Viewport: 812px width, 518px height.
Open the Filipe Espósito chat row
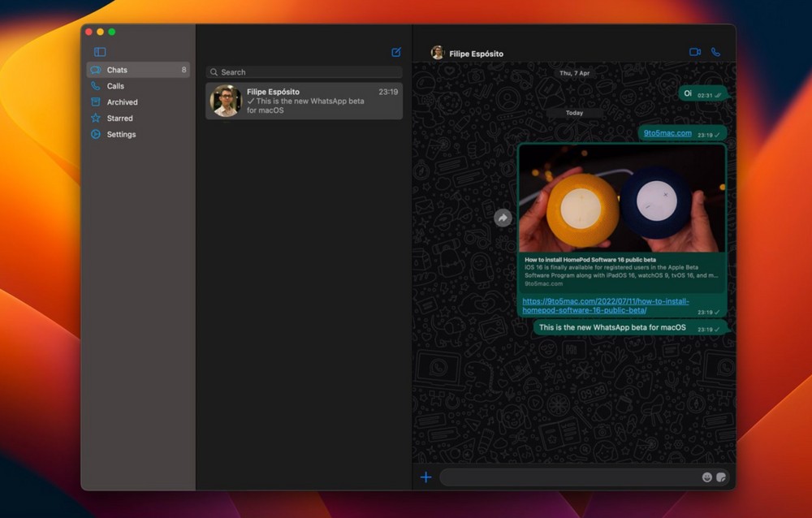pos(304,101)
